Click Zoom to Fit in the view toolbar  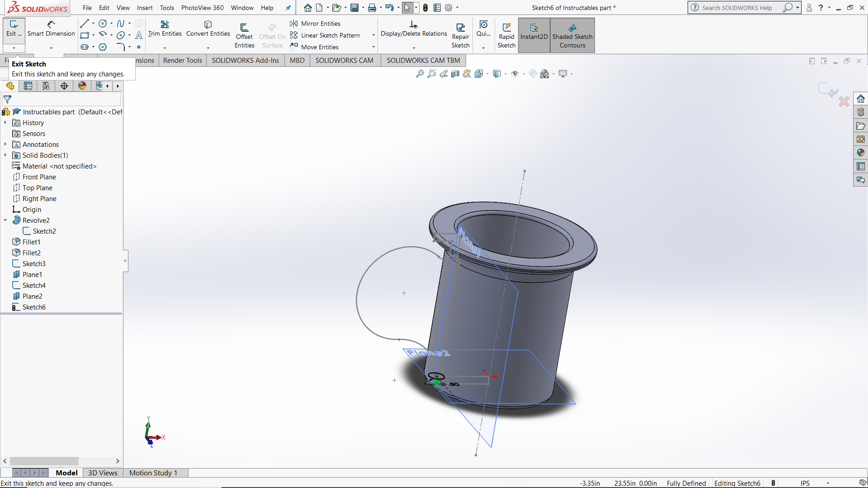[419, 73]
